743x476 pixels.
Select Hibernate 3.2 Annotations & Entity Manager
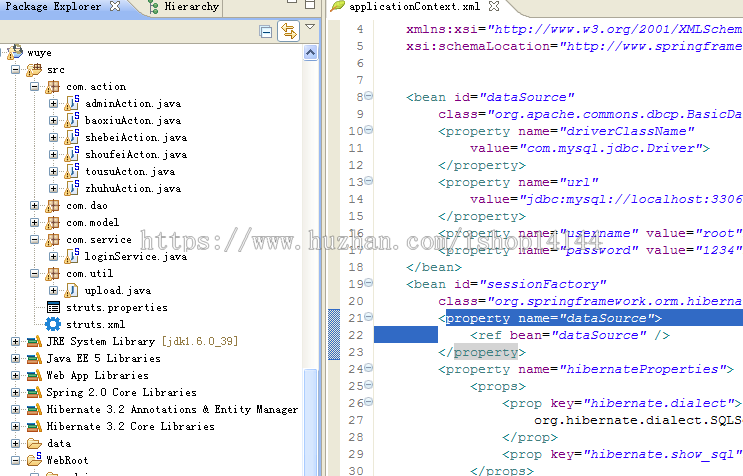click(x=172, y=410)
